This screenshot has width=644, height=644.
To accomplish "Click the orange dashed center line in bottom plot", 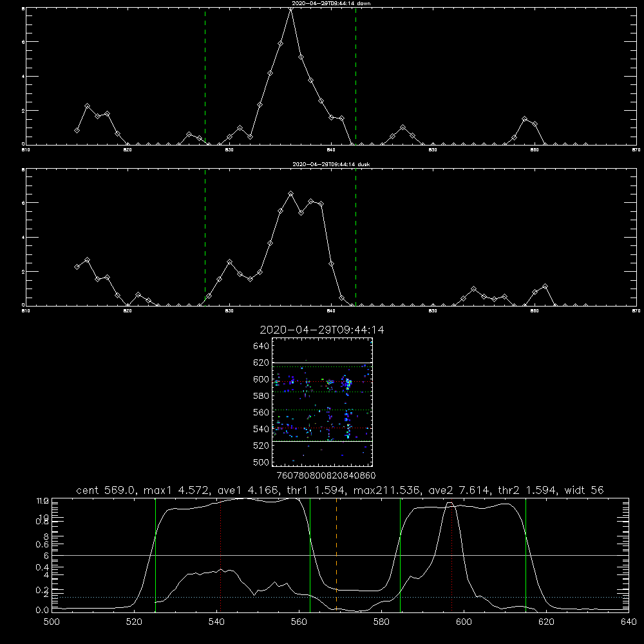I will tap(336, 554).
